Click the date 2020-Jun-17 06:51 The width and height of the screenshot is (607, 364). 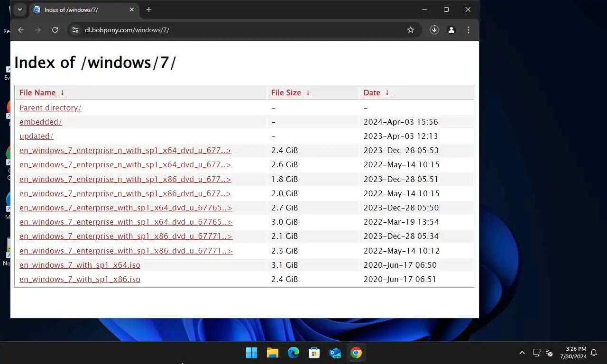point(400,279)
